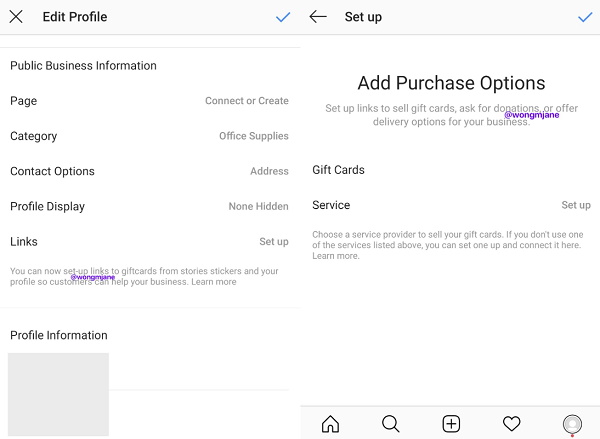Tap Set up next to Links
This screenshot has height=439, width=600.
pyautogui.click(x=274, y=242)
